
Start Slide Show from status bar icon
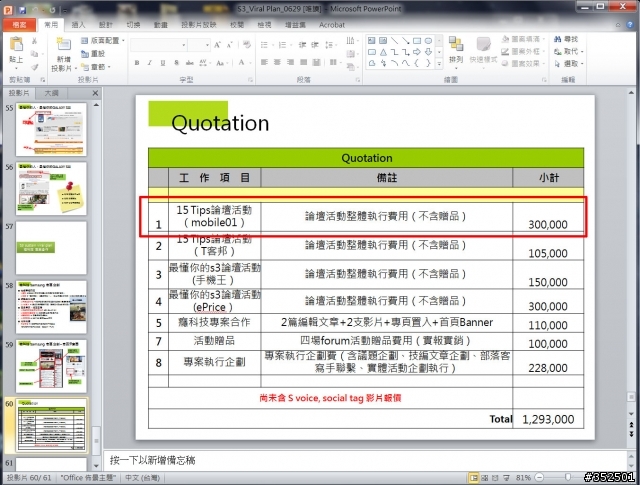click(506, 477)
